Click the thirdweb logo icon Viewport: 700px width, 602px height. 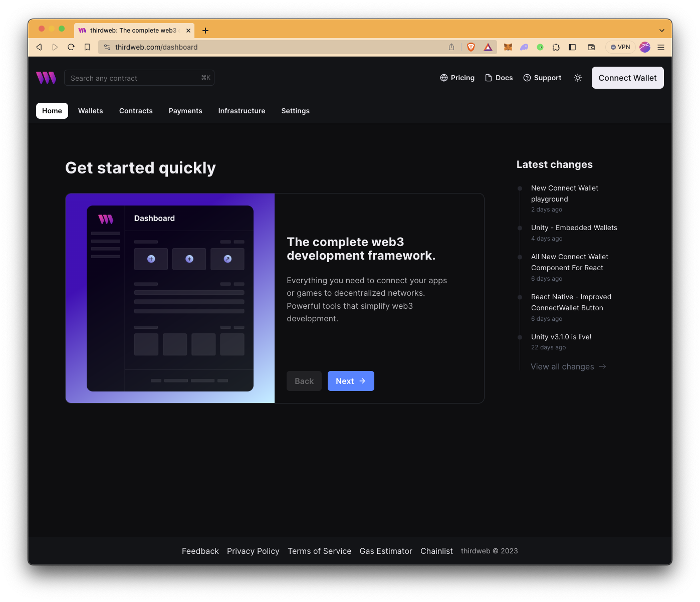pyautogui.click(x=46, y=78)
